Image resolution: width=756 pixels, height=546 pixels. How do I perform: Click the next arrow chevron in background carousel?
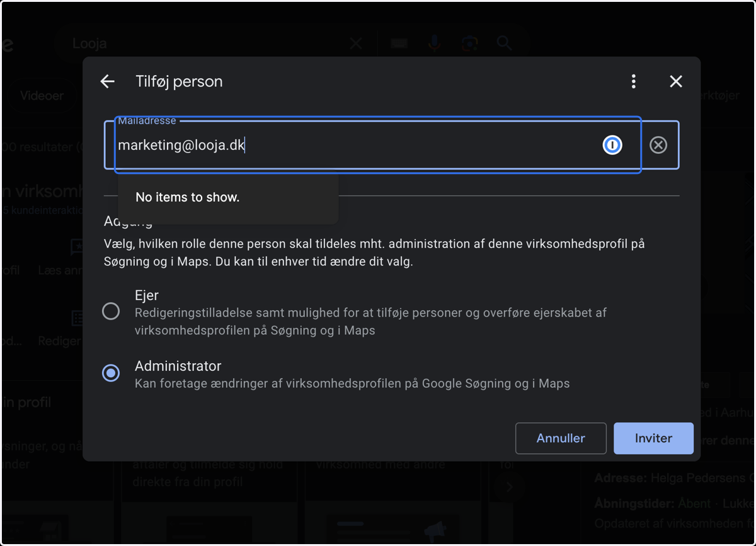coord(510,487)
